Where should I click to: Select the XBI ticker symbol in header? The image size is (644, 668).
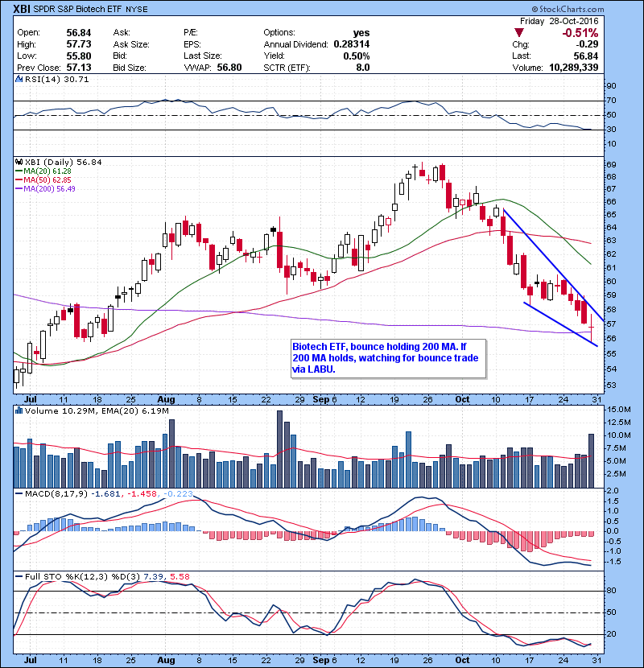[x=21, y=9]
